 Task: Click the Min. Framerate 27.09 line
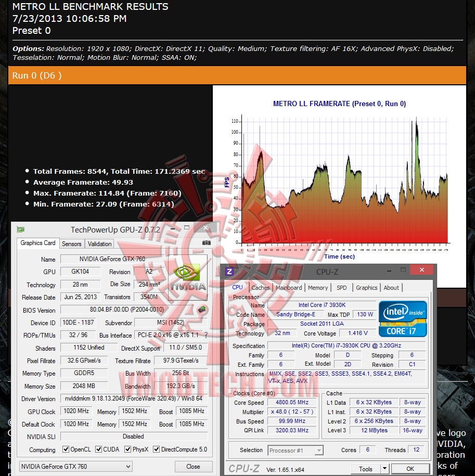click(x=104, y=204)
